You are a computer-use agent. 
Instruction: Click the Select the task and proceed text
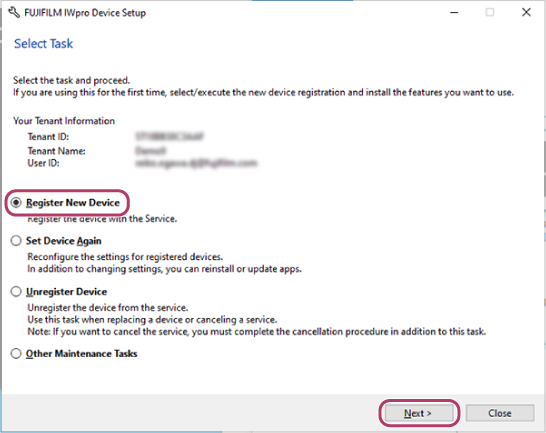pyautogui.click(x=71, y=80)
